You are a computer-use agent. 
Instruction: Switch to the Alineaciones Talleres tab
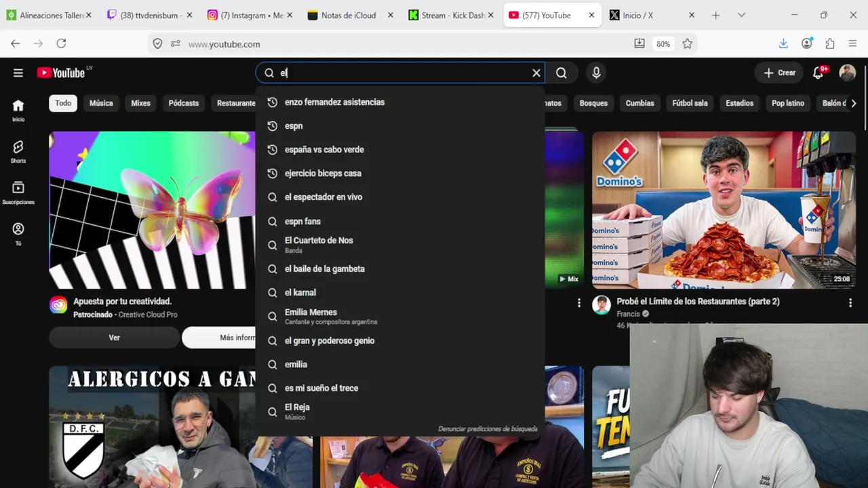pos(49,15)
